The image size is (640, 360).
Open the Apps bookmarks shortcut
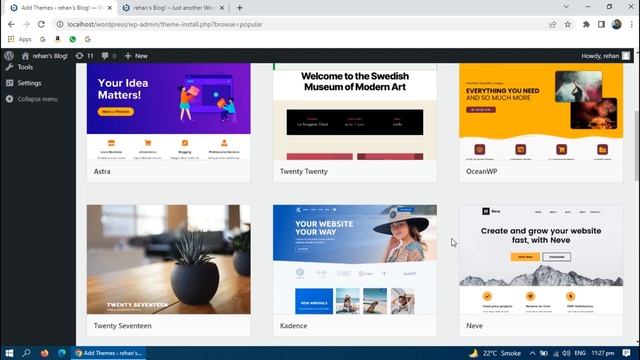coord(20,39)
